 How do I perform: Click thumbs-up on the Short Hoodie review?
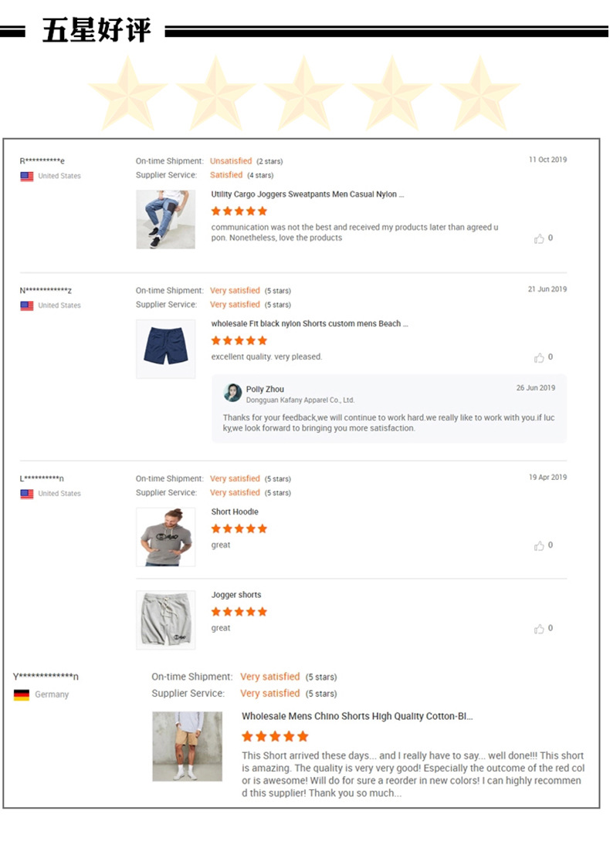click(539, 545)
